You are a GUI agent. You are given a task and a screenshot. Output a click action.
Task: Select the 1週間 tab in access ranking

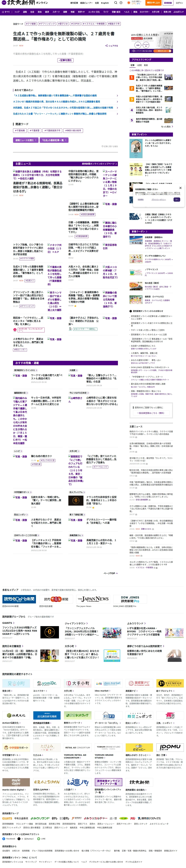click(139, 65)
